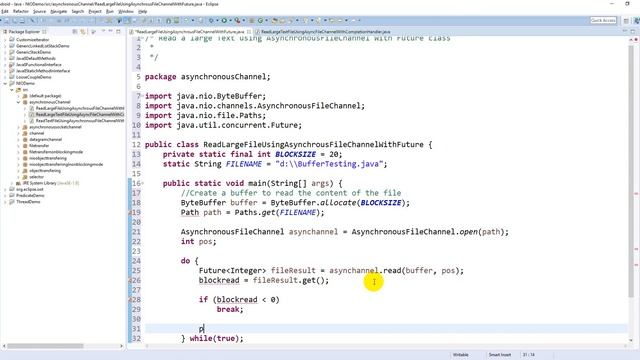Select the GenericStackDemo project

point(33,52)
